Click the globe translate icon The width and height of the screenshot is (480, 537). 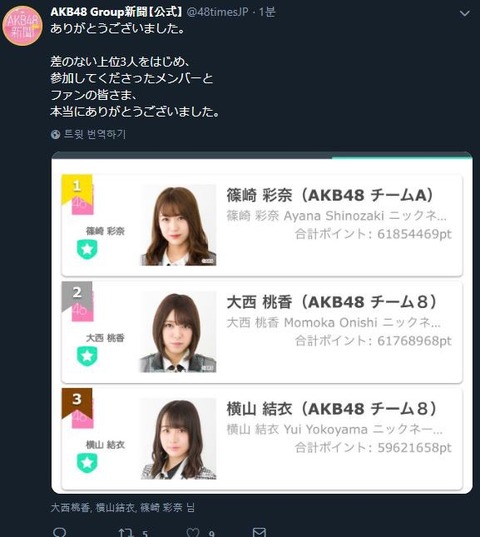point(55,134)
